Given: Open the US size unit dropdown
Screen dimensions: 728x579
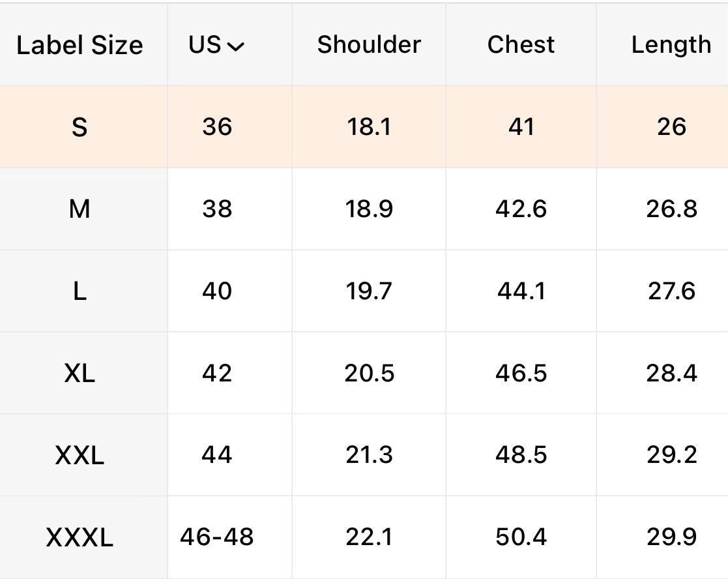Looking at the screenshot, I should pos(216,45).
